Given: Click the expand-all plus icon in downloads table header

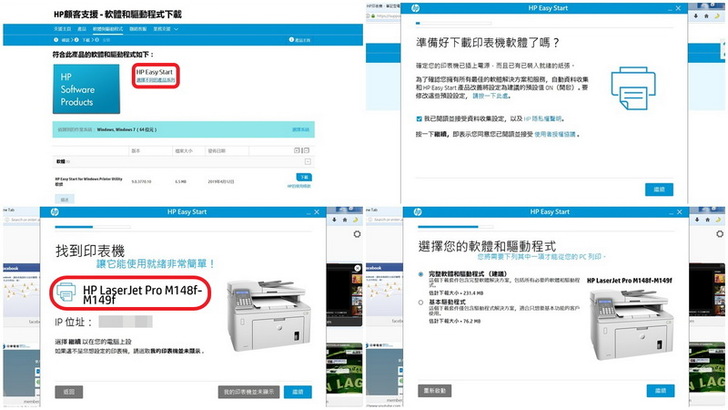Looking at the screenshot, I should click(x=297, y=148).
